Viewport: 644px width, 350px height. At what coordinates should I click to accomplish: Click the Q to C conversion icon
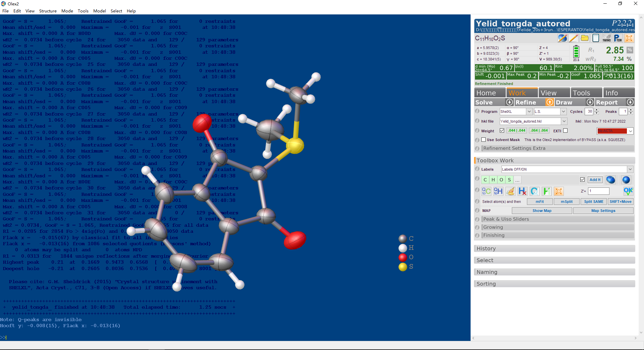[x=486, y=191]
